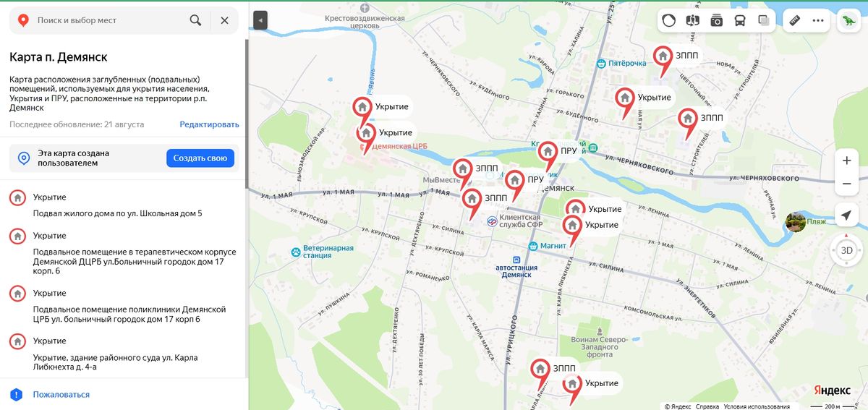Viewport: 868px width, 410px height.
Task: Show photos on the map
Action: click(716, 20)
